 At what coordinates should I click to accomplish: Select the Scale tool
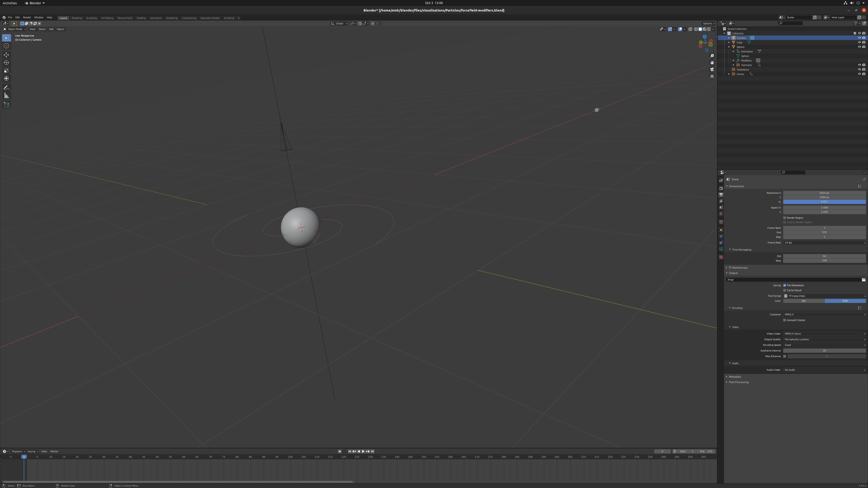coord(6,71)
